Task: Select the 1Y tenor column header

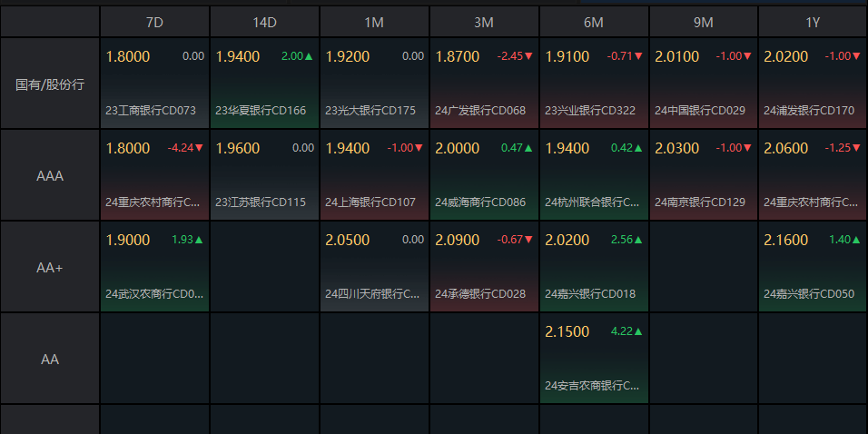Action: click(x=813, y=22)
